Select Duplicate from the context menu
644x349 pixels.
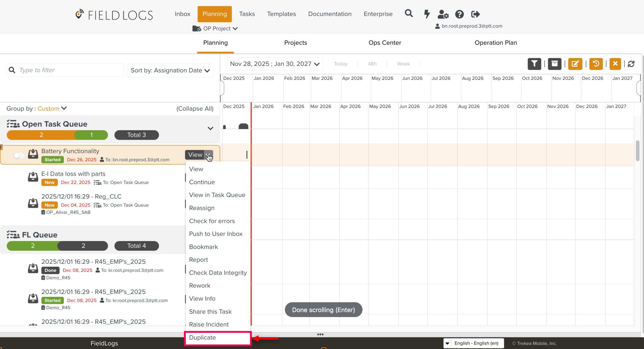coord(202,337)
